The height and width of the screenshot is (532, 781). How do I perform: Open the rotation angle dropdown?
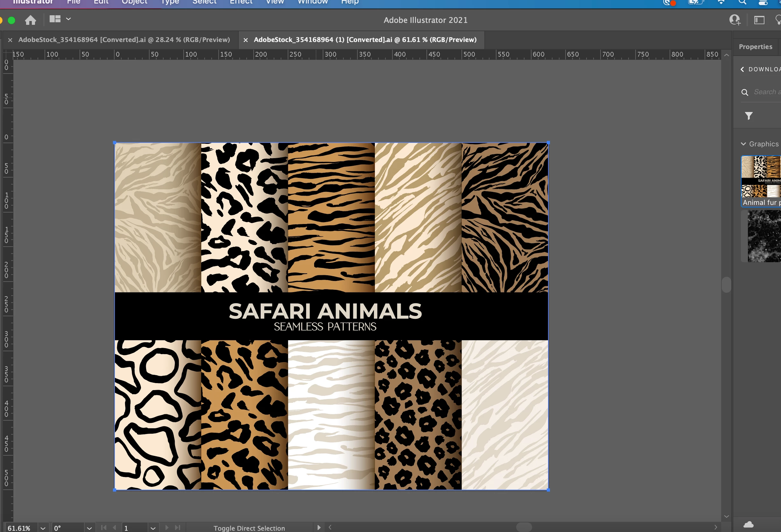tap(89, 528)
